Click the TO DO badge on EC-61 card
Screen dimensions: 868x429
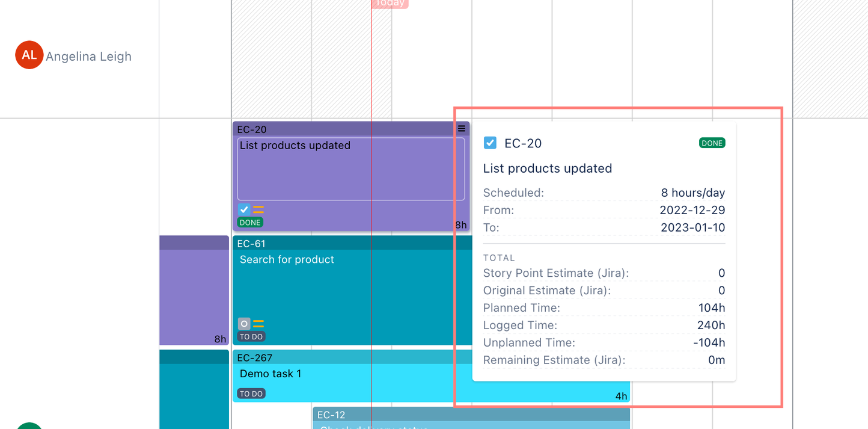(x=251, y=337)
